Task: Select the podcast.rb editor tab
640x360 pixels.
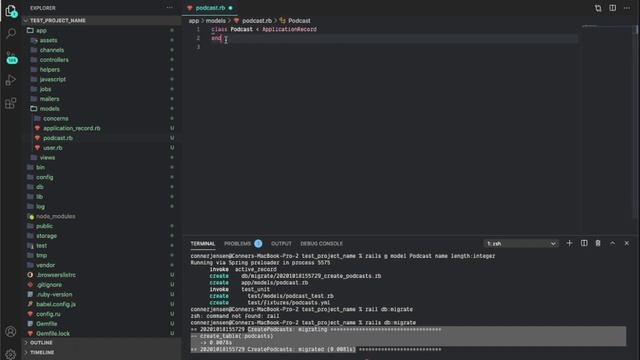Action: coord(210,8)
